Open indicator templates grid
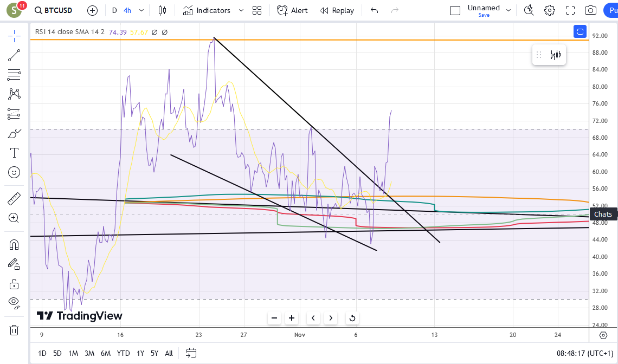 coord(257,11)
